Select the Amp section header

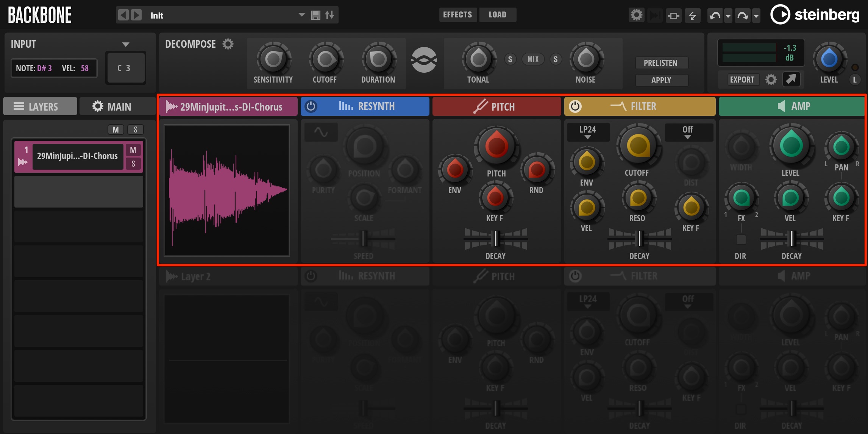(x=792, y=106)
